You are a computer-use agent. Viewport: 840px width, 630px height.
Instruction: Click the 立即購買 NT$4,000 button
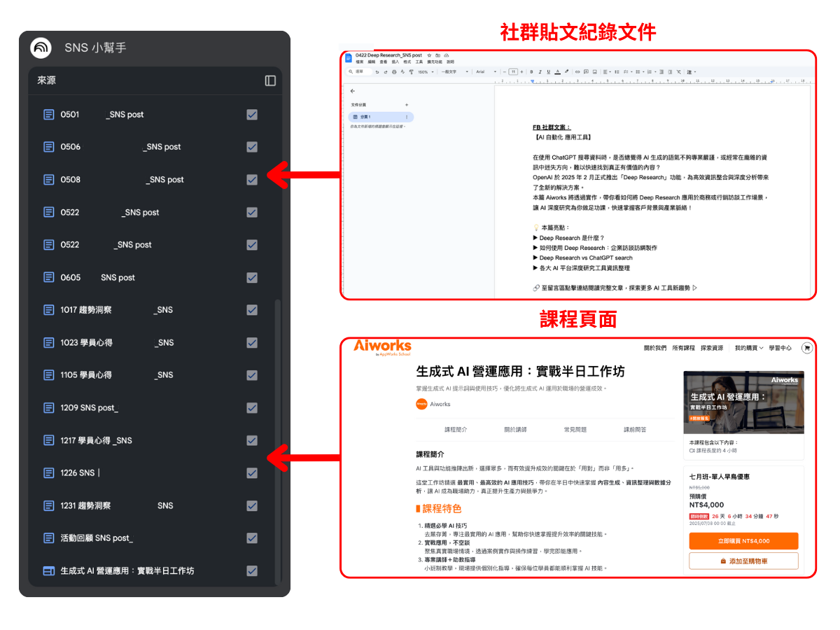743,541
